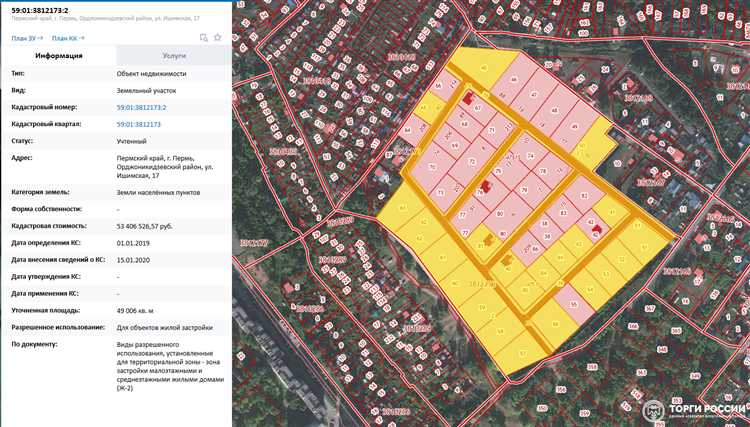
Task: Switch to the Информация tab
Action: pos(59,56)
